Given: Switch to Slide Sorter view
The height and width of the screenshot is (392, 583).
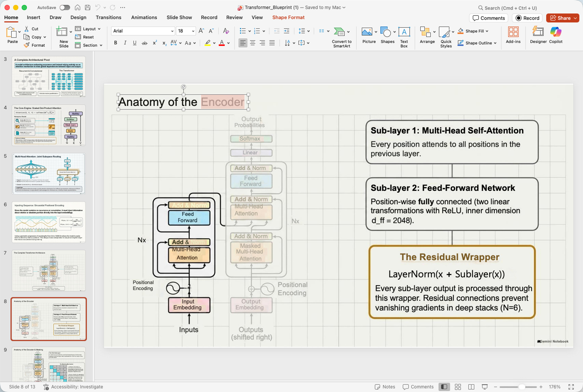Looking at the screenshot, I should coord(458,387).
